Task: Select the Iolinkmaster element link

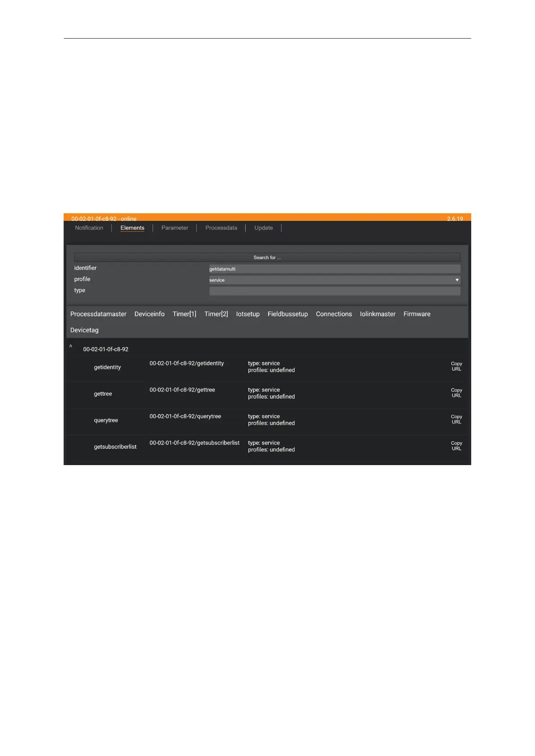Action: (377, 314)
